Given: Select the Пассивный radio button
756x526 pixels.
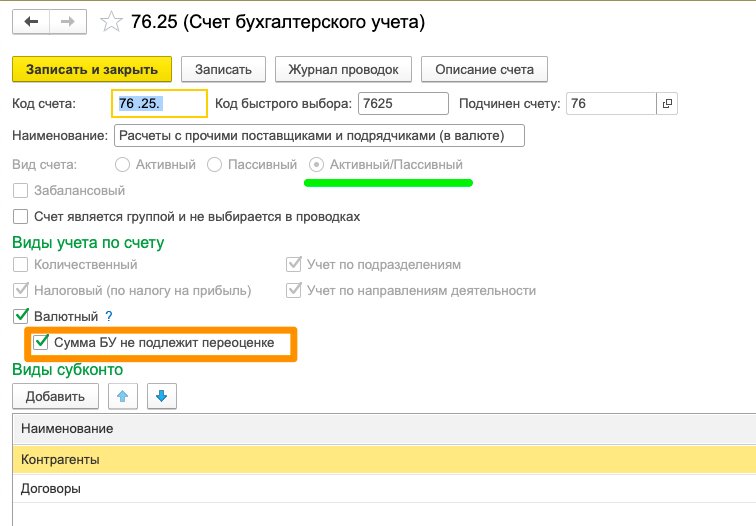Looking at the screenshot, I should (x=215, y=165).
